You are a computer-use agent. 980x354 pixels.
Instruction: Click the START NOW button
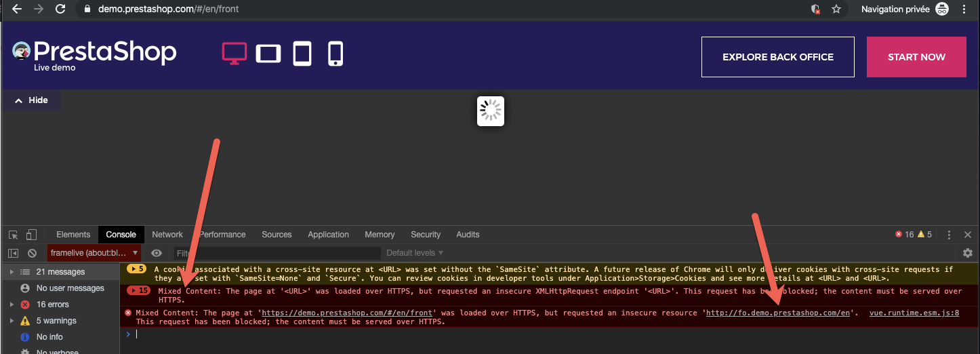click(916, 57)
